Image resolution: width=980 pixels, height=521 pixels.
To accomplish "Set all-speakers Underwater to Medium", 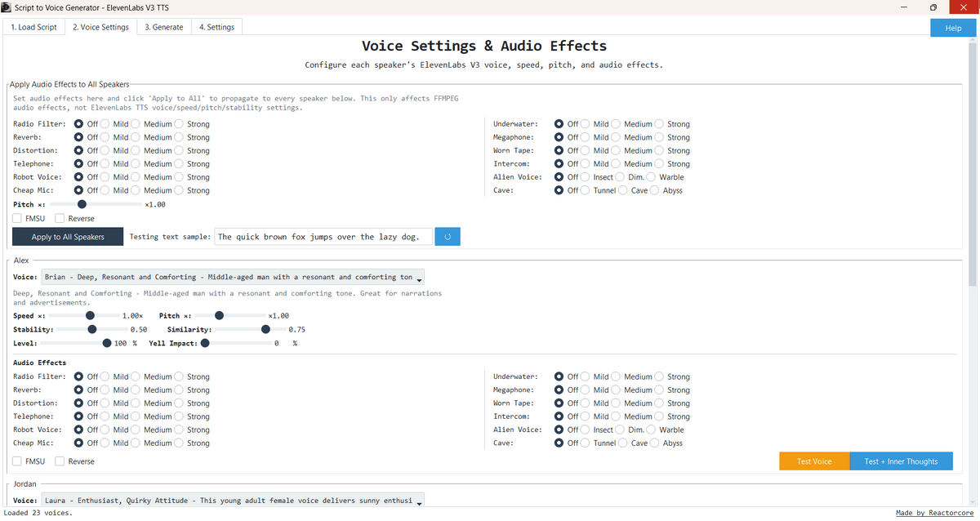I will pyautogui.click(x=617, y=124).
